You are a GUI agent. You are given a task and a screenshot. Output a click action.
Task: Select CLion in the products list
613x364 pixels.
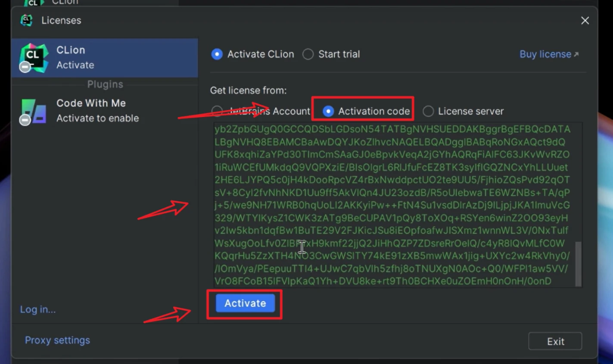[x=105, y=58]
